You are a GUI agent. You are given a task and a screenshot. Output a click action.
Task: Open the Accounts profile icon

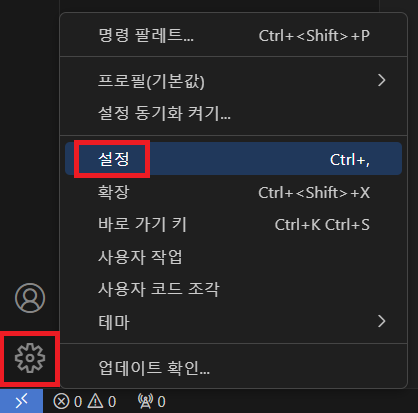click(x=30, y=298)
